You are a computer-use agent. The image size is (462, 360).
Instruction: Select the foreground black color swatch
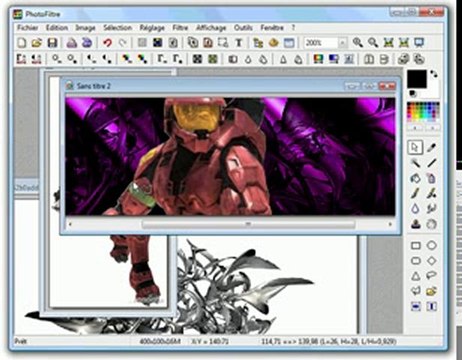[x=416, y=79]
